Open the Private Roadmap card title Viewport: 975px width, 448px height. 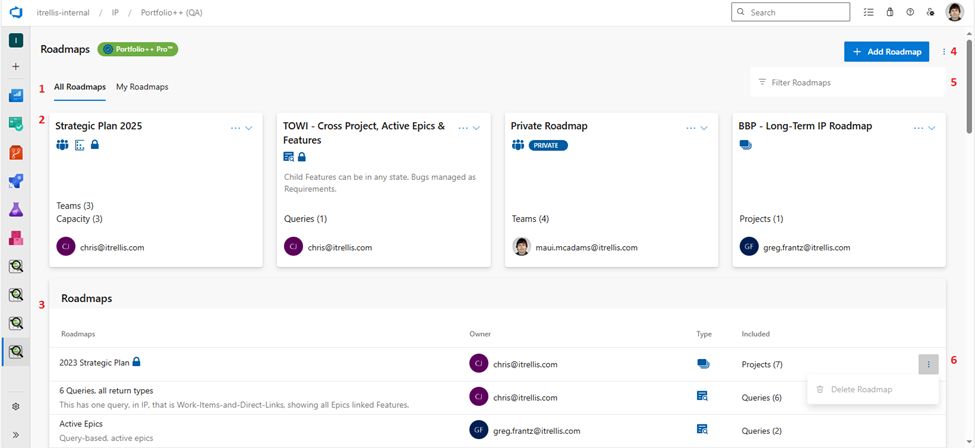point(549,126)
